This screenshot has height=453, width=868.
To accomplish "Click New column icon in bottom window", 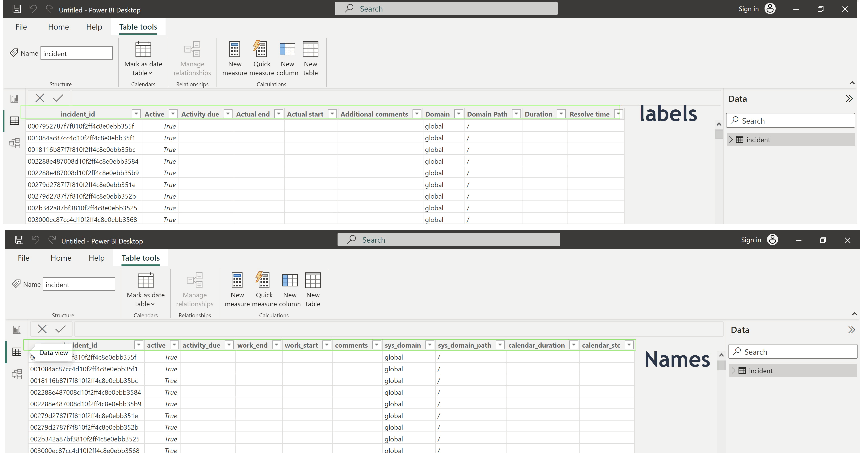I will pyautogui.click(x=290, y=281).
